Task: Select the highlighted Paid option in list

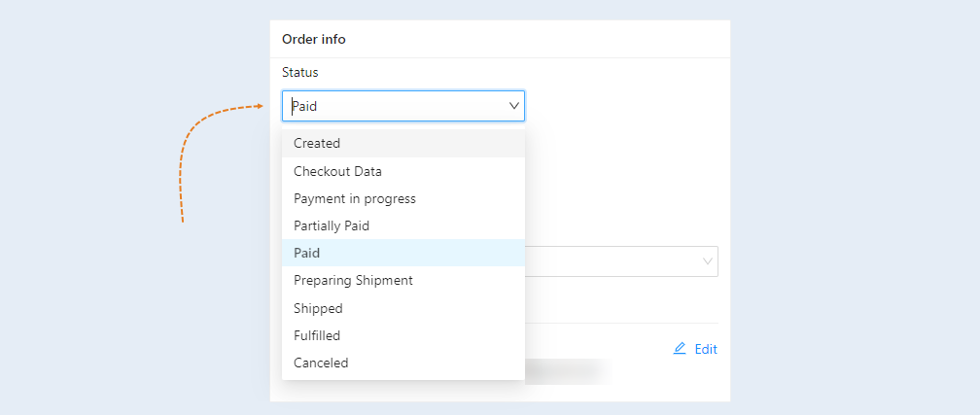Action: [403, 253]
